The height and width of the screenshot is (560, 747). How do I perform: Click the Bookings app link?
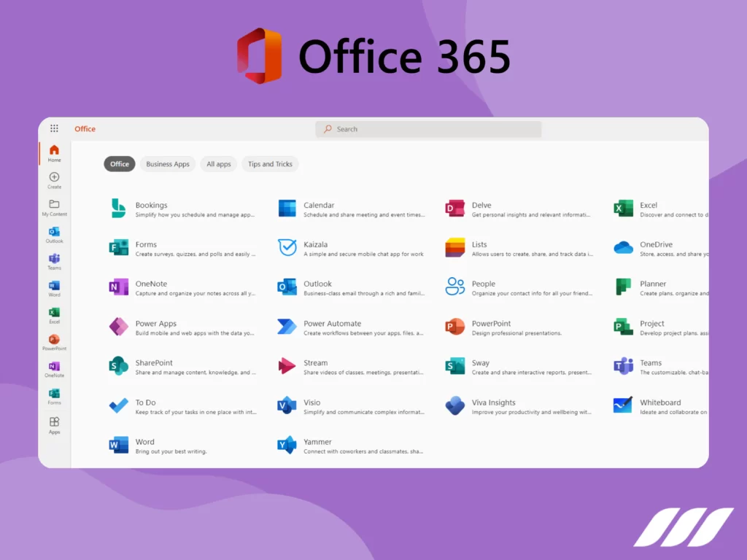click(x=151, y=205)
